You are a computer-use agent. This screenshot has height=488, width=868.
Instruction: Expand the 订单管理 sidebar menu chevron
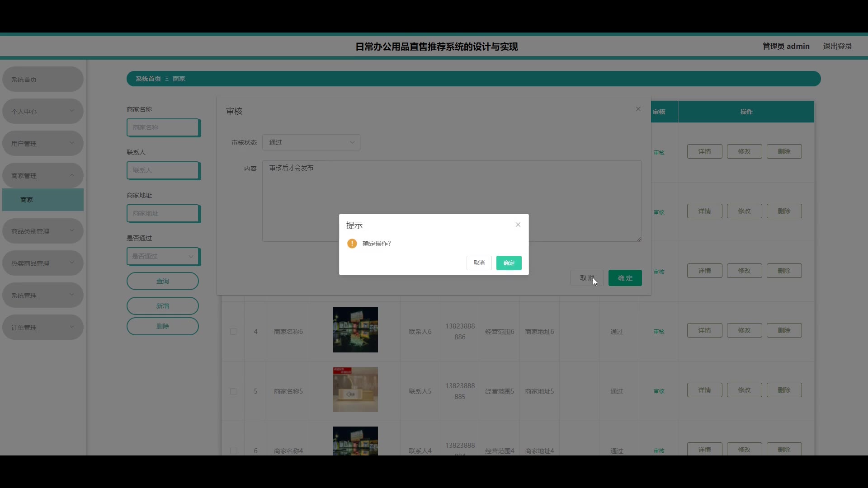72,327
